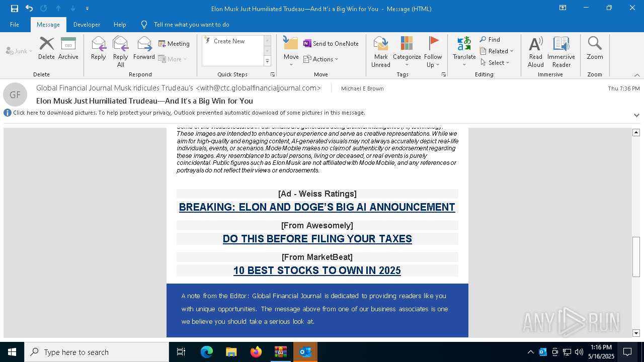Click Reply All

(121, 51)
